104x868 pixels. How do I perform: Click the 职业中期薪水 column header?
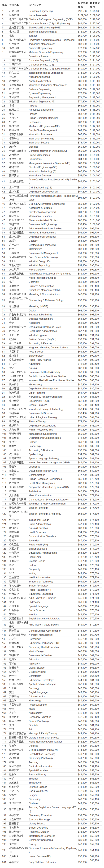95,4
